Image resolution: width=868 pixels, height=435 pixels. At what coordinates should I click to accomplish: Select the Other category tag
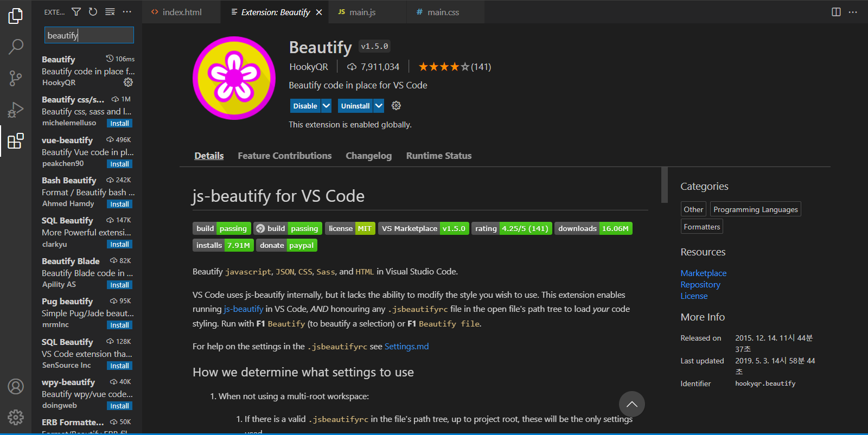(693, 209)
